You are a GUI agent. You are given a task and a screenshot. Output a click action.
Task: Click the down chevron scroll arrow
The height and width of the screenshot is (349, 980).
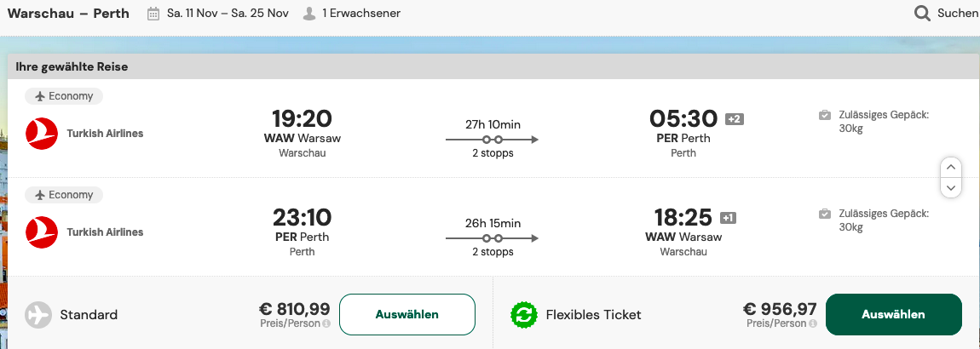coord(951,187)
